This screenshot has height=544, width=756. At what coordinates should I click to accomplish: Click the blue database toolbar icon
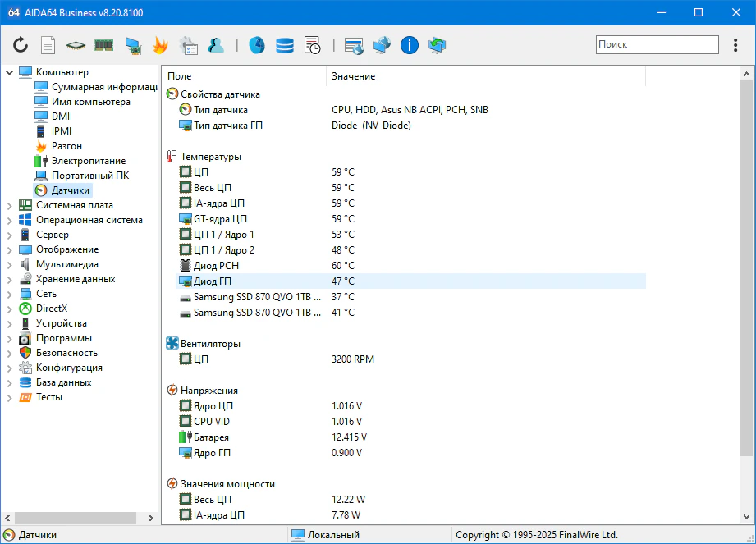pyautogui.click(x=284, y=45)
